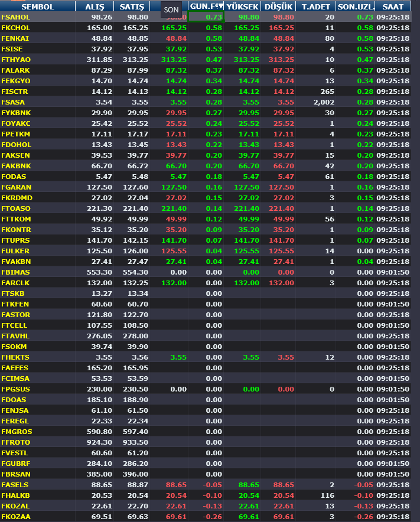
Task: Select the FPETKM symbol
Action: pos(16,134)
